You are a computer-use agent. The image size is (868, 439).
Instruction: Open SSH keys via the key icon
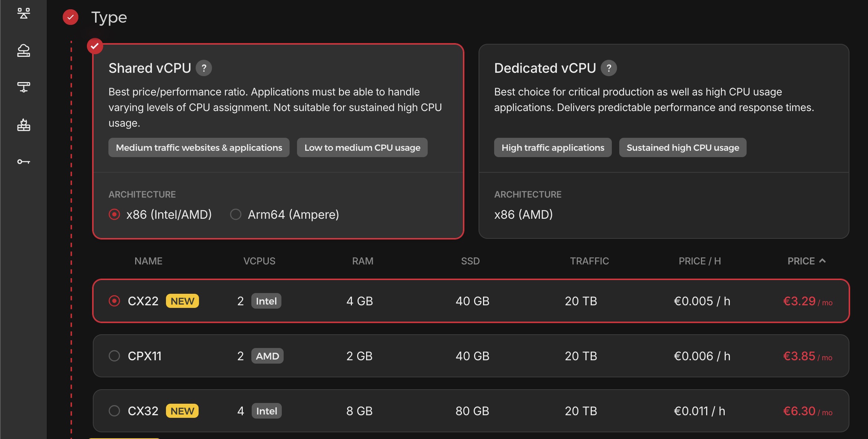pyautogui.click(x=23, y=162)
